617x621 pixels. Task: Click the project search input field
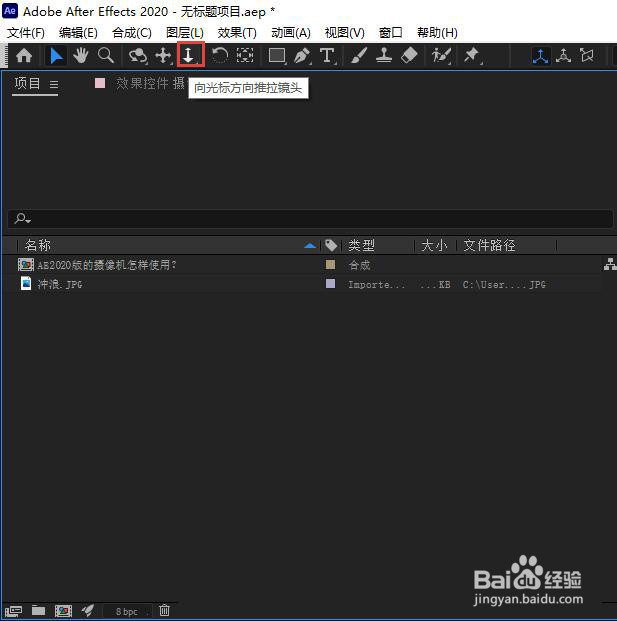310,219
